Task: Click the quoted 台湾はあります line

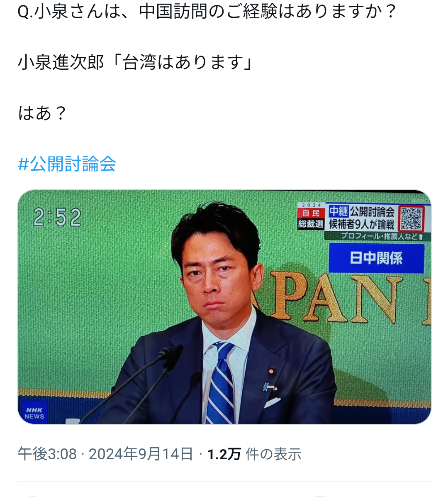Action: click(136, 62)
